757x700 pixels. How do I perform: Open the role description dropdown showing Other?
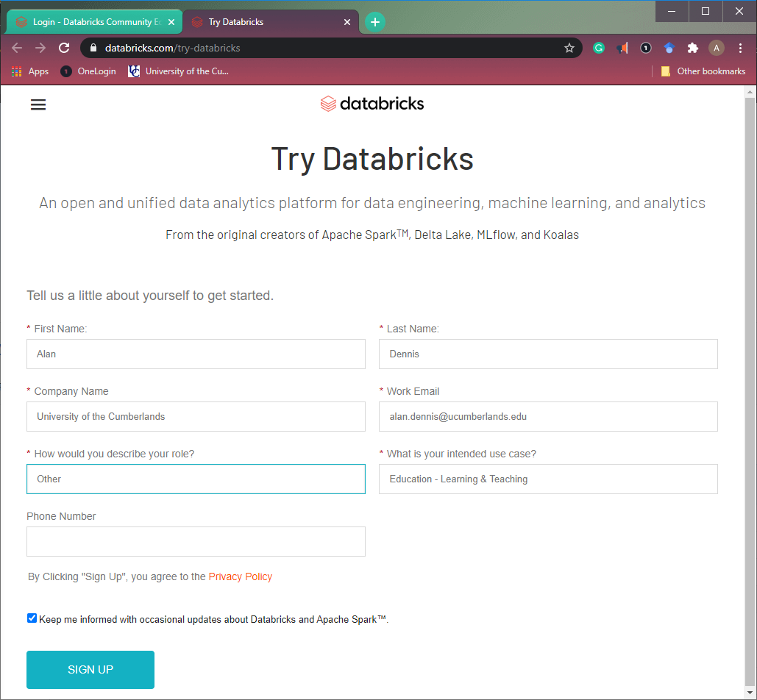[196, 479]
